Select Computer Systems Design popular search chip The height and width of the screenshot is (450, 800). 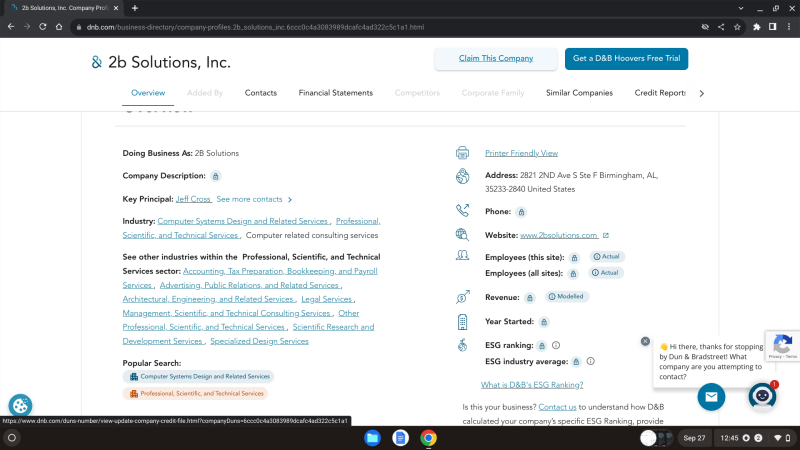198,377
